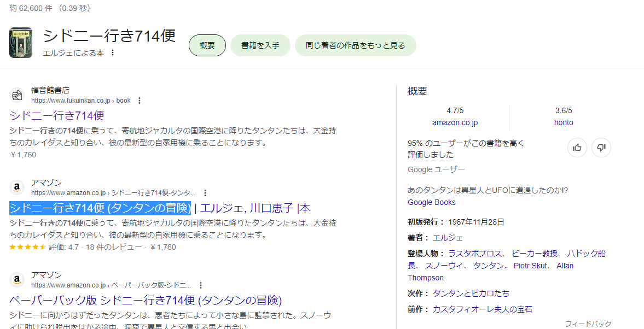
Task: Open the previous work link カスタフィオーレ夫人の宝石
Action: click(x=483, y=309)
